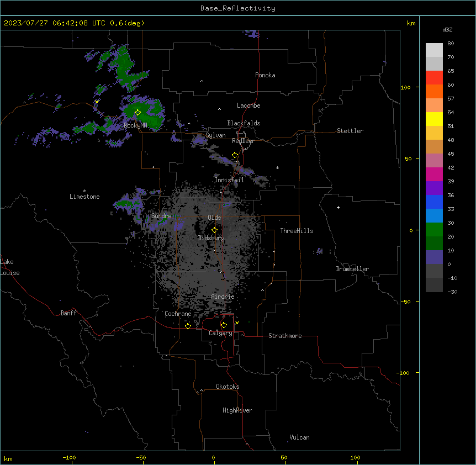
Task: Click the yellow V marker west of RockyMH
Action: [x=97, y=102]
